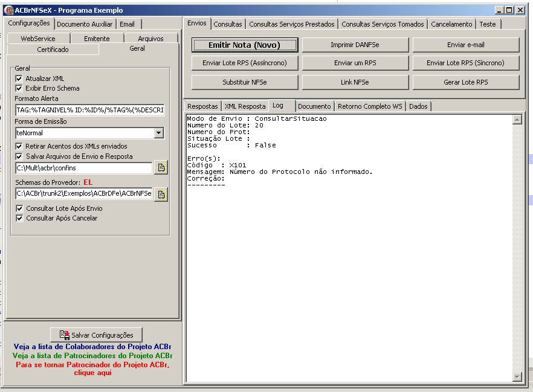
Task: Click Enviar Lote RPS (Assíncrono)
Action: click(244, 63)
